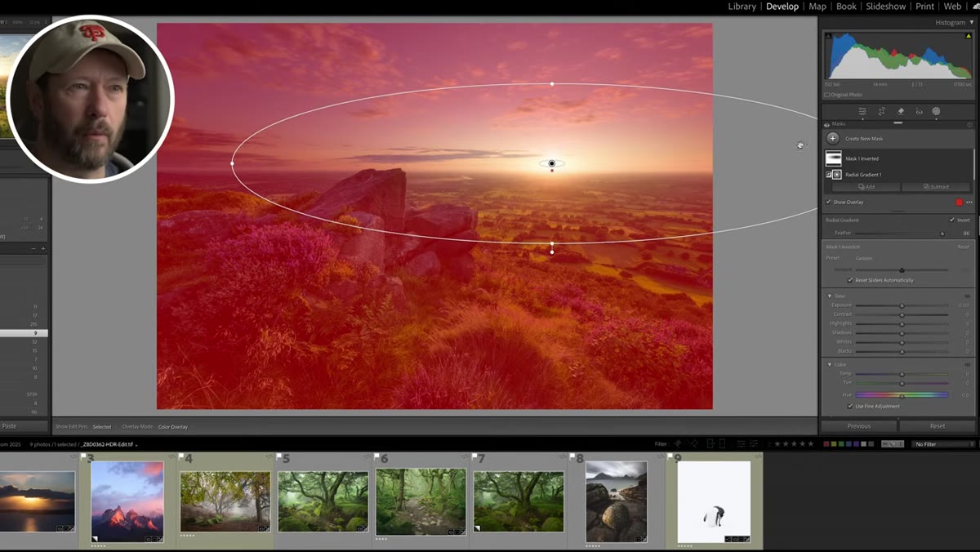The image size is (980, 552).
Task: Open the red overlay color swatch
Action: (959, 202)
